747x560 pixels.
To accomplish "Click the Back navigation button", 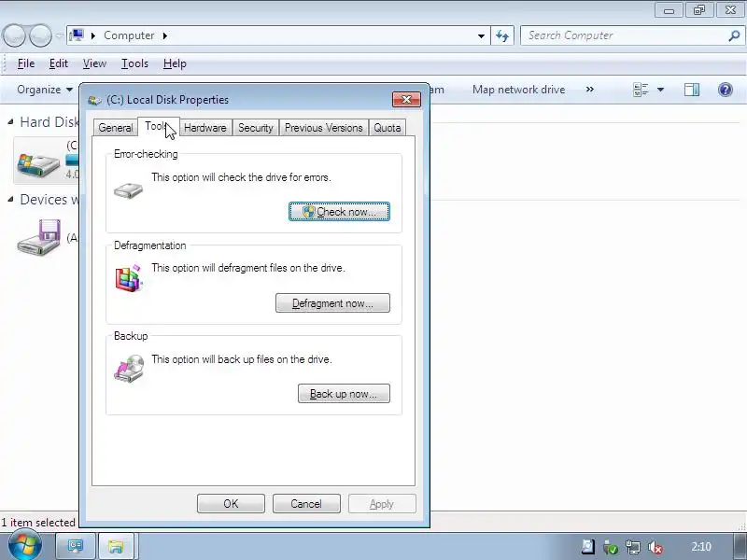I will coord(14,35).
